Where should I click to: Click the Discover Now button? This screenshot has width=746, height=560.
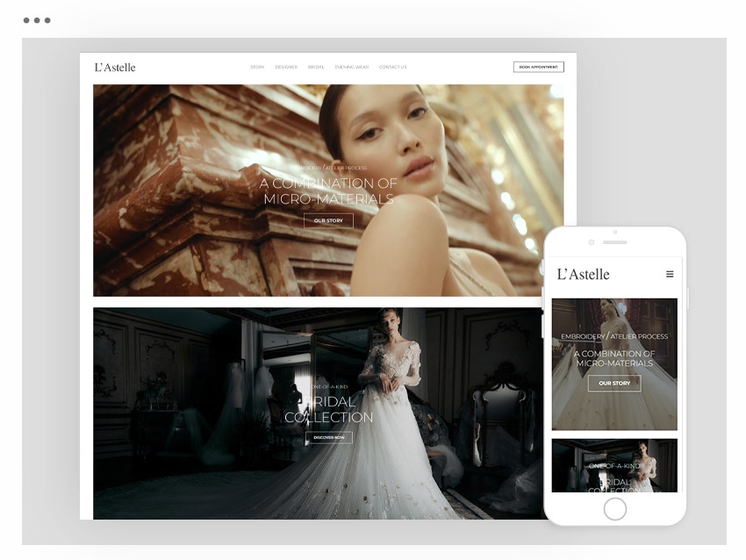(329, 438)
